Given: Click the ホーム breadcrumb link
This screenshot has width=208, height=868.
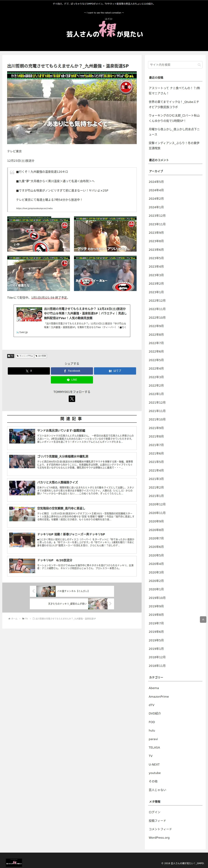Looking at the screenshot, I should (14, 619).
